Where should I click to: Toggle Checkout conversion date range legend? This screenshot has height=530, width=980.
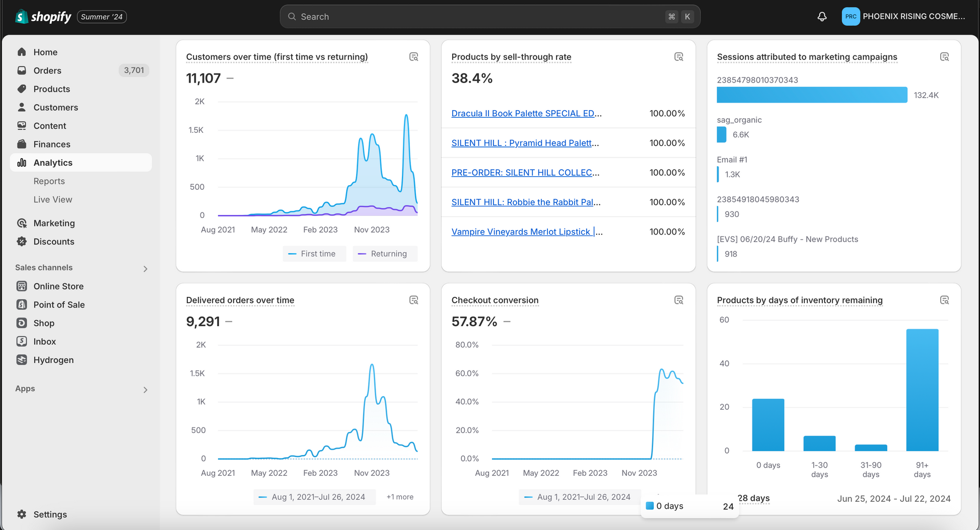pyautogui.click(x=580, y=497)
